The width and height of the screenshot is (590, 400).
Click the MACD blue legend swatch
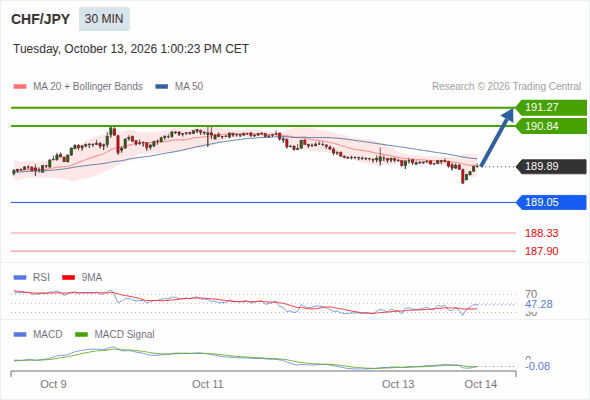click(20, 335)
